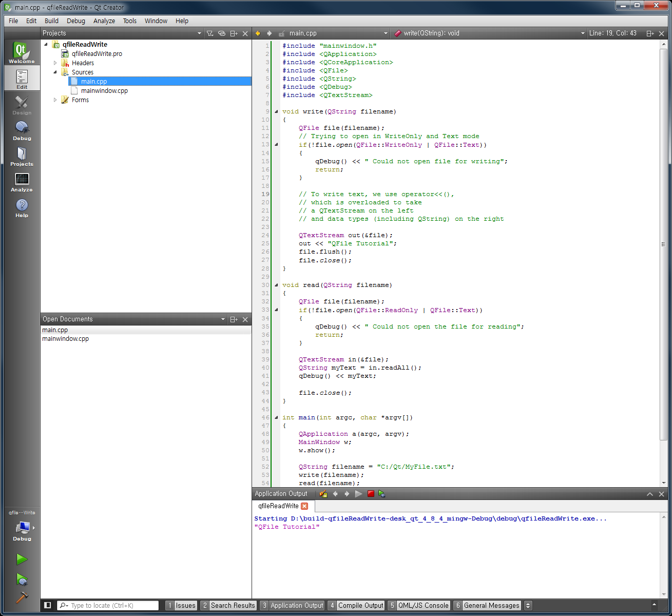Switch to Debug mode in sidebar

(x=22, y=130)
